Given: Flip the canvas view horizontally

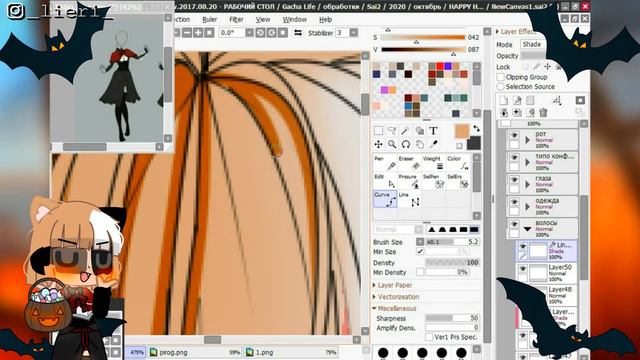Looking at the screenshot, I should (298, 33).
